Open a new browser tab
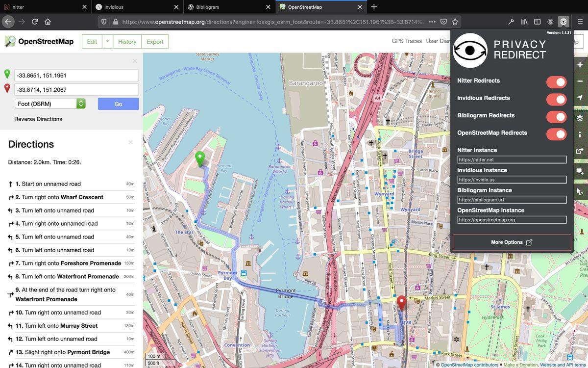Viewport: 588px width, 368px height. click(374, 7)
